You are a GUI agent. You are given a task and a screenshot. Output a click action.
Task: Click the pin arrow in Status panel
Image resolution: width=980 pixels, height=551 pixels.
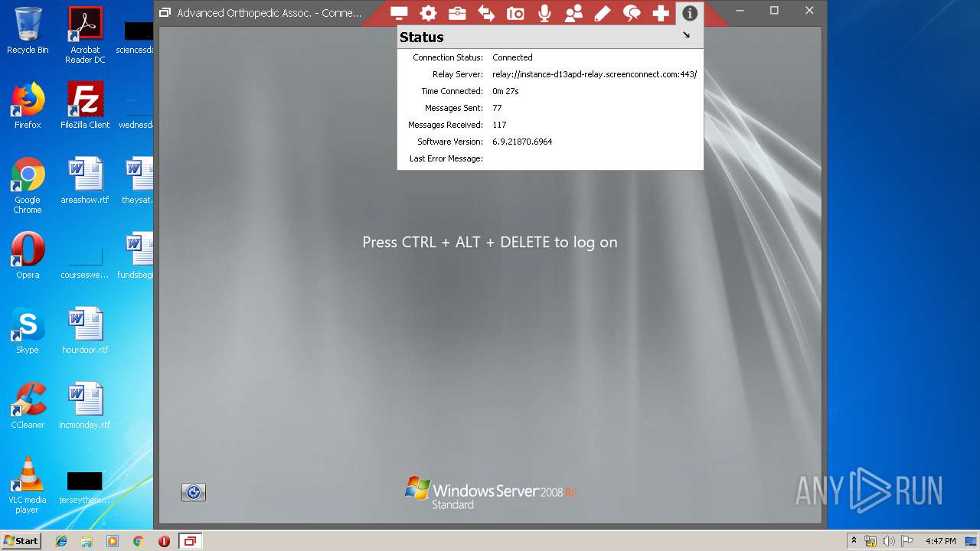pyautogui.click(x=686, y=34)
